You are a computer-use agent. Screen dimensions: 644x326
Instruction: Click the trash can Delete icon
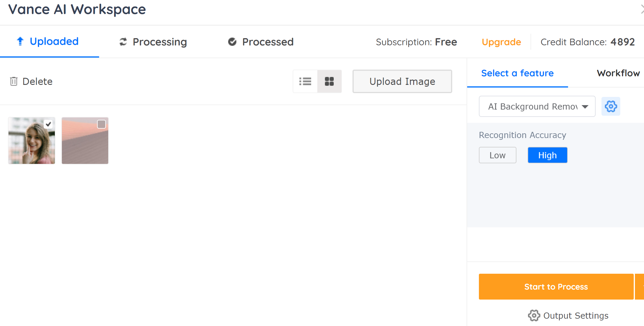(x=14, y=81)
